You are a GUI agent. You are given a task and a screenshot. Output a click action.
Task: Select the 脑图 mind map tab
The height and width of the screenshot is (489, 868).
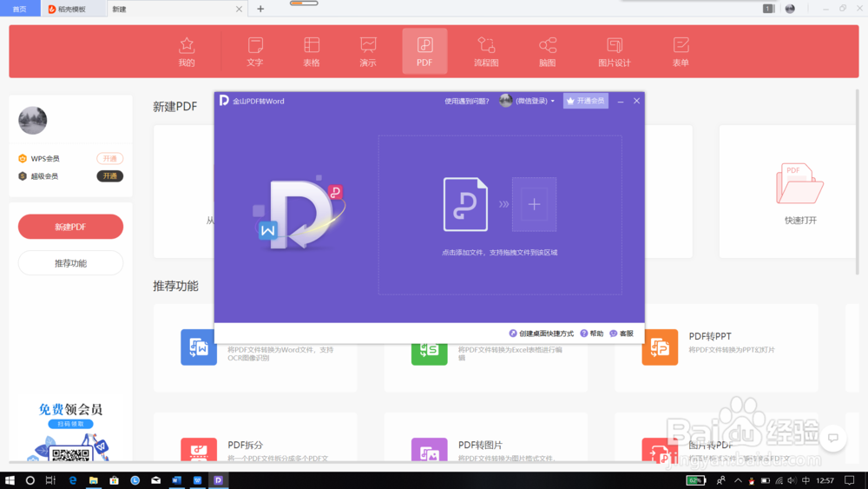[x=548, y=51]
